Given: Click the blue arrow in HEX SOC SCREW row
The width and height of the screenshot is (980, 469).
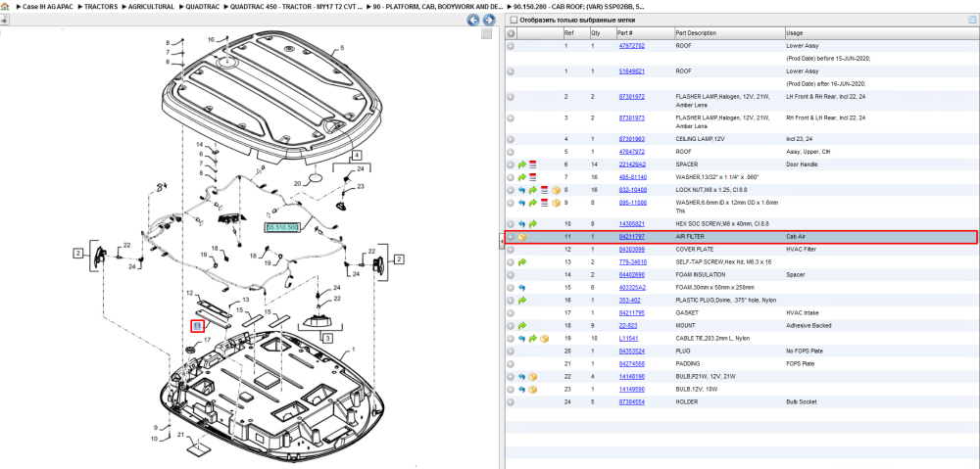Looking at the screenshot, I should click(x=522, y=223).
